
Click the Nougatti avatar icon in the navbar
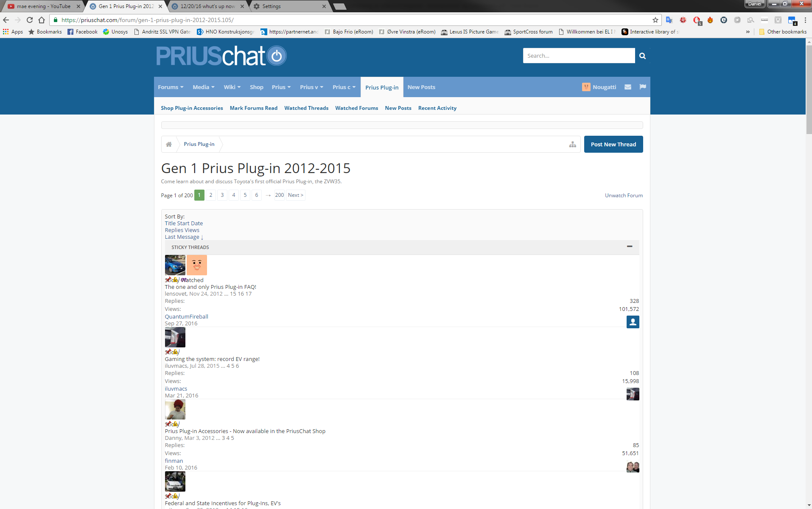[586, 87]
